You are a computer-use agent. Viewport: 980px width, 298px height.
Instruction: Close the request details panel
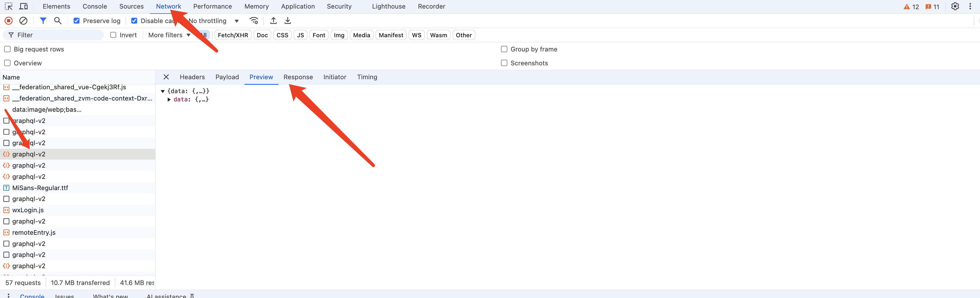166,77
